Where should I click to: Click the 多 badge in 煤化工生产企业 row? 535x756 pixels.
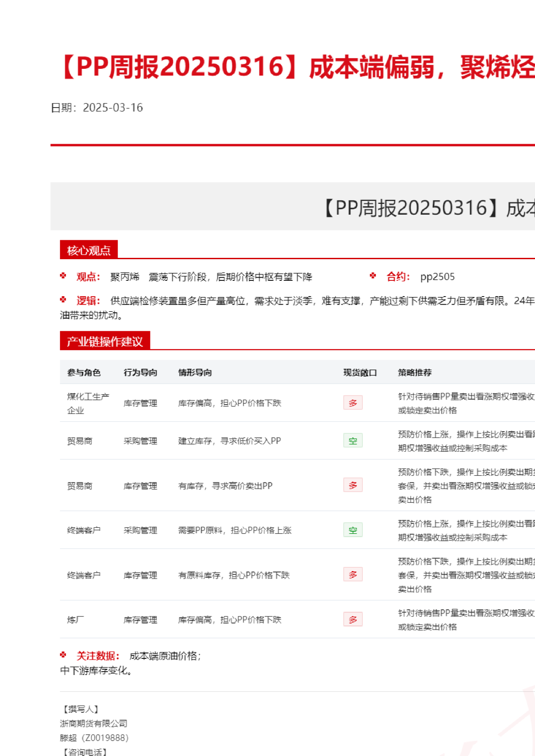(x=353, y=403)
